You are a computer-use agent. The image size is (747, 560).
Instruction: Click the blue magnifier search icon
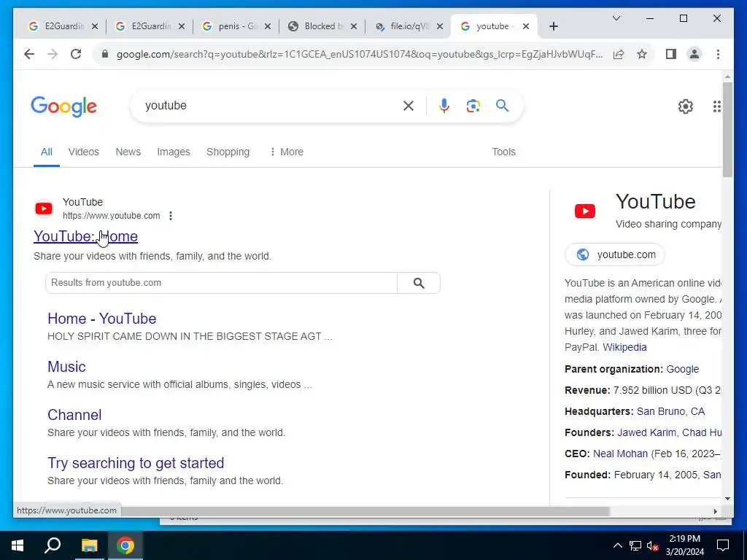(502, 106)
